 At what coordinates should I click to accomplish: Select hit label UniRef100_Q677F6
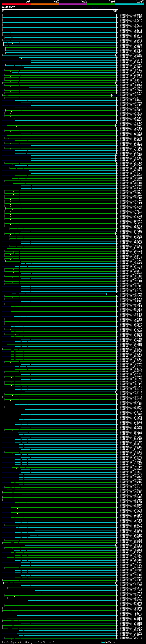[131, 110]
